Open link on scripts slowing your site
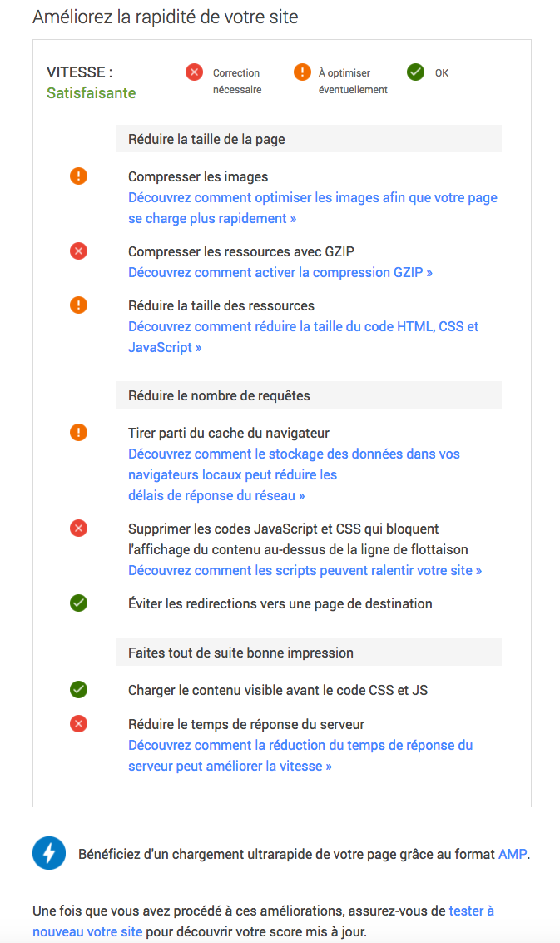 (305, 570)
